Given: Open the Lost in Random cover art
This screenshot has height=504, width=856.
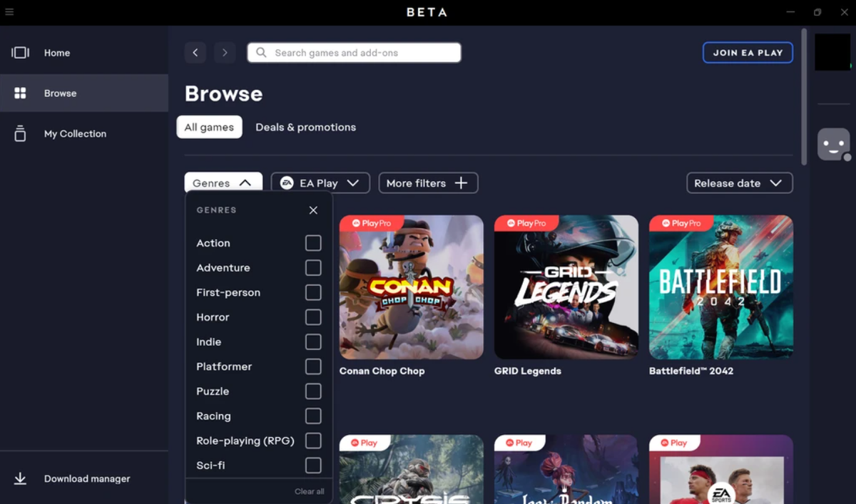Looking at the screenshot, I should (x=566, y=469).
